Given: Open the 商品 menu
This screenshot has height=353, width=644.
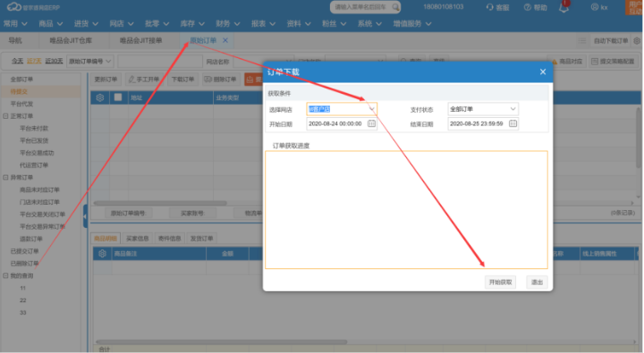Looking at the screenshot, I should (50, 24).
